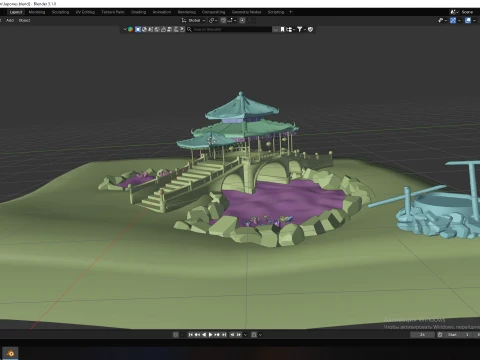This screenshot has height=360, width=480.
Task: Open the Texture Paint workspace tab
Action: click(113, 12)
